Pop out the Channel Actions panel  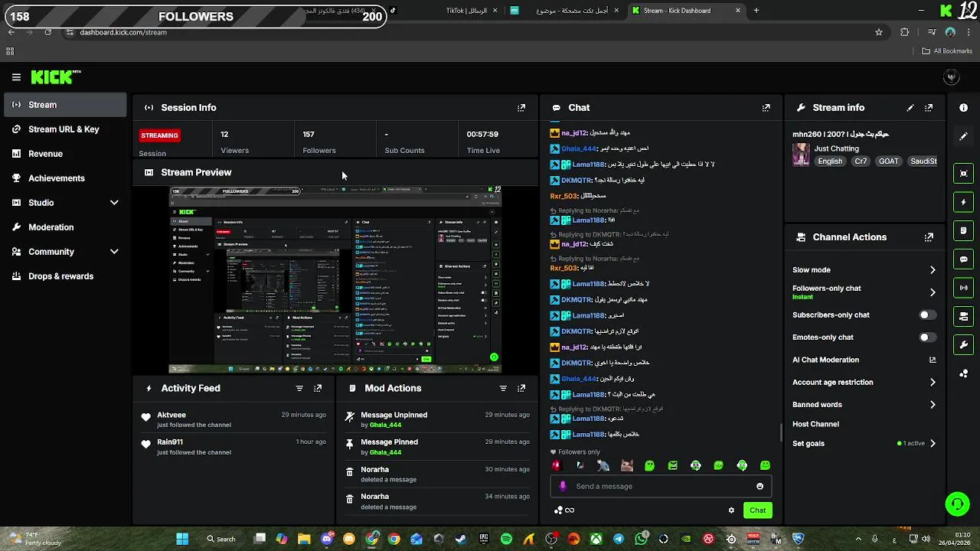(x=929, y=237)
